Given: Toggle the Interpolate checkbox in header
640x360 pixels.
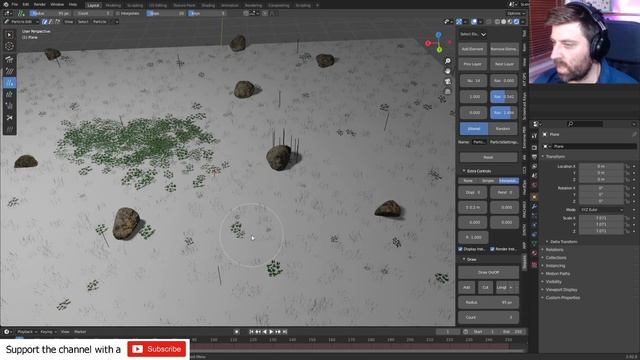Looking at the screenshot, I should click(118, 13).
